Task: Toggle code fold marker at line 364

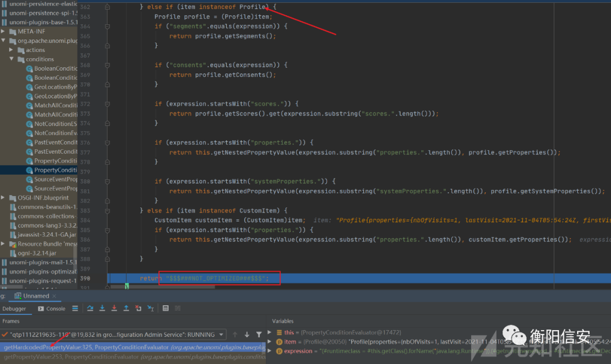Action: (107, 27)
